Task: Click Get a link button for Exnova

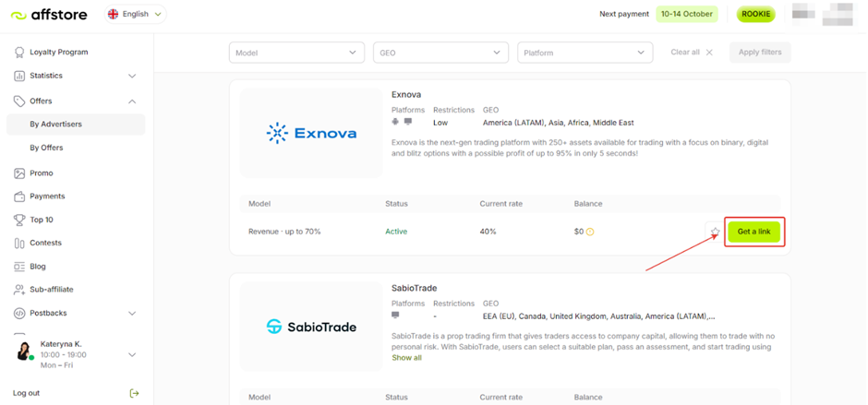Action: click(753, 232)
